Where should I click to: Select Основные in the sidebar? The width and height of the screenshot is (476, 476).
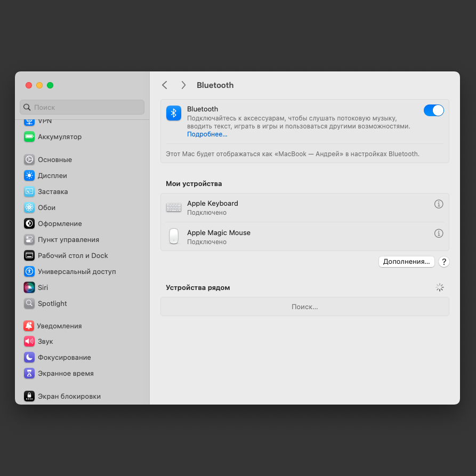coord(55,160)
